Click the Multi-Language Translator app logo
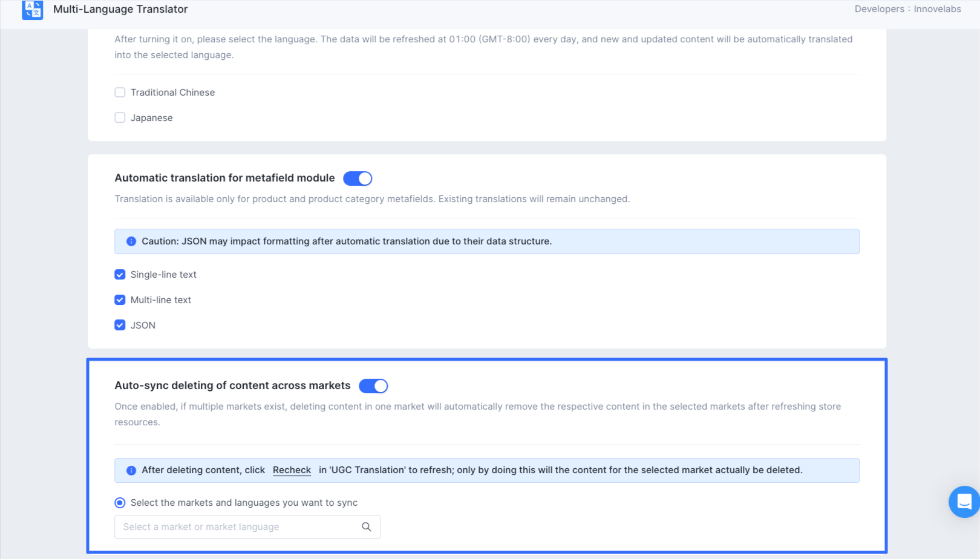The image size is (980, 559). click(x=33, y=10)
